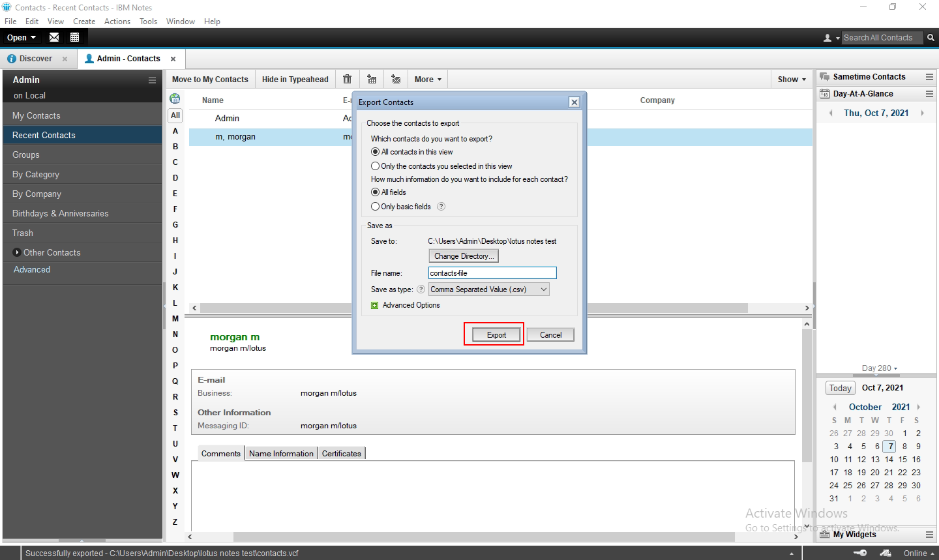Screen dimensions: 939x560
Task: Filter contacts by letter M
Action: pyautogui.click(x=175, y=319)
